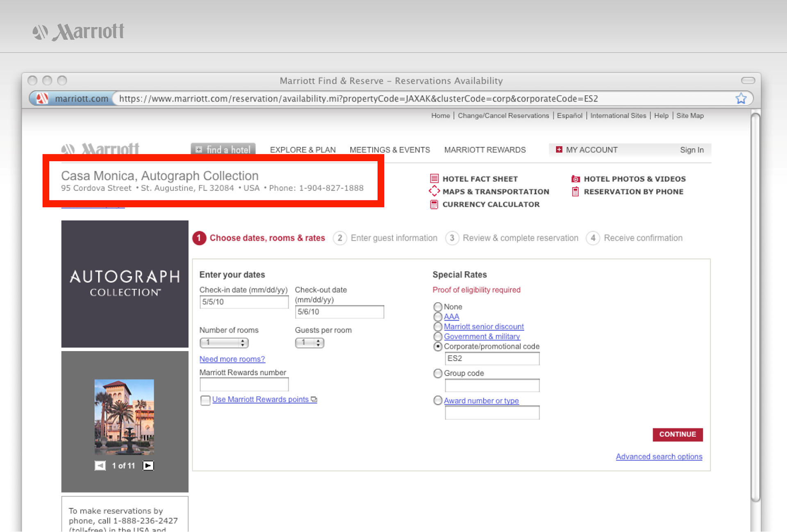Open My Account menu
The height and width of the screenshot is (532, 787).
[591, 150]
